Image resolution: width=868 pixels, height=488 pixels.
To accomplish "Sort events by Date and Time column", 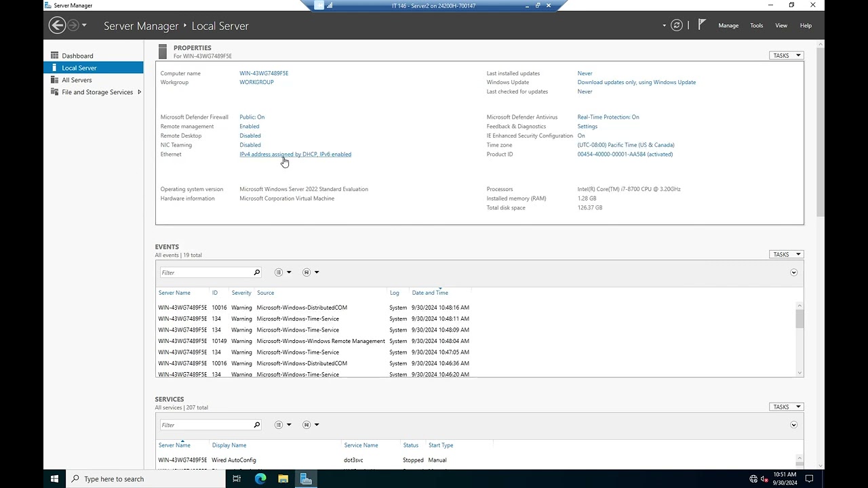I will click(430, 293).
